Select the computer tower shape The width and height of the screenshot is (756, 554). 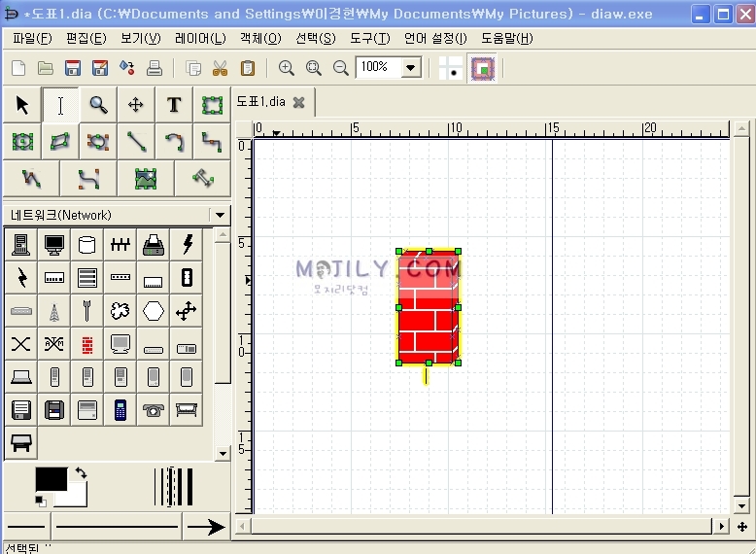tap(21, 245)
